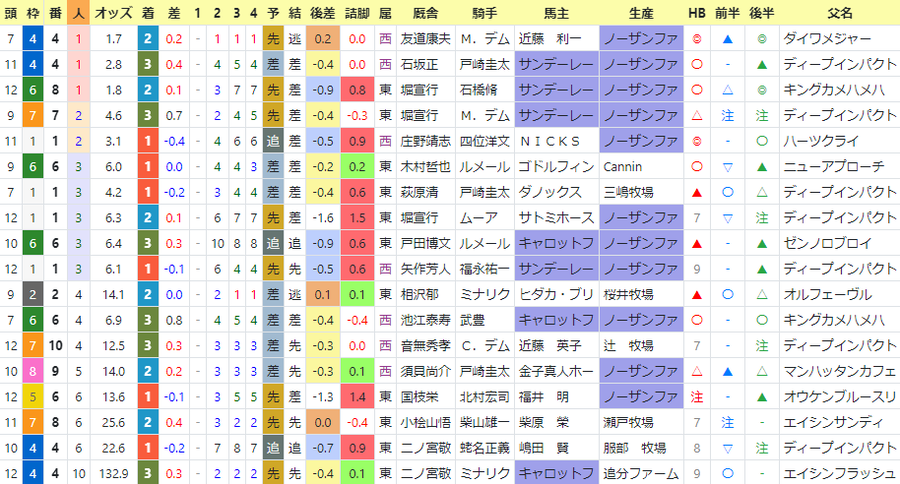Click trainer name 木村哲也
This screenshot has height=484, width=900.
point(425,167)
